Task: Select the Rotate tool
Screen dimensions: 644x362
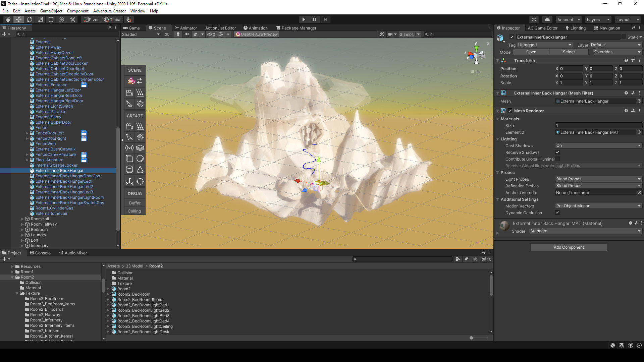Action: (x=30, y=19)
